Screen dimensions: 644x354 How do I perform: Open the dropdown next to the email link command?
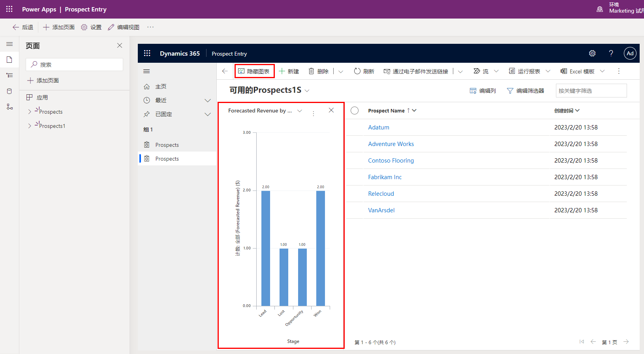click(x=460, y=71)
